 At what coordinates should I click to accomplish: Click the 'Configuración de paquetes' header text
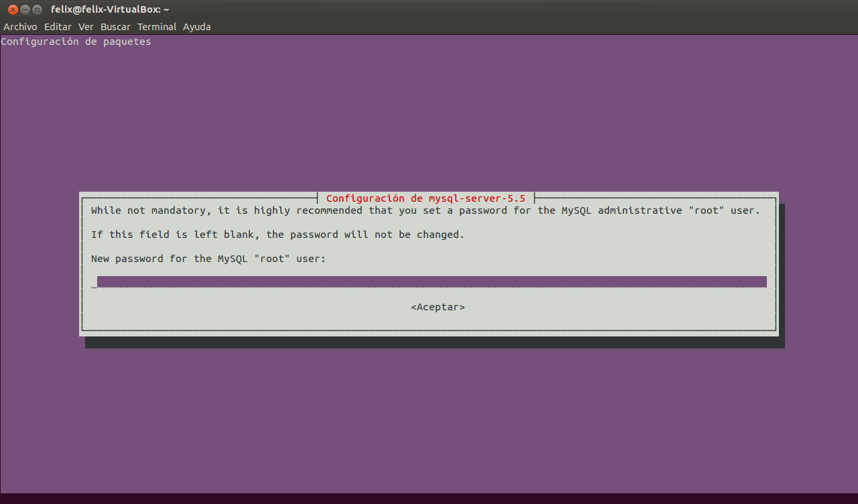click(x=76, y=42)
